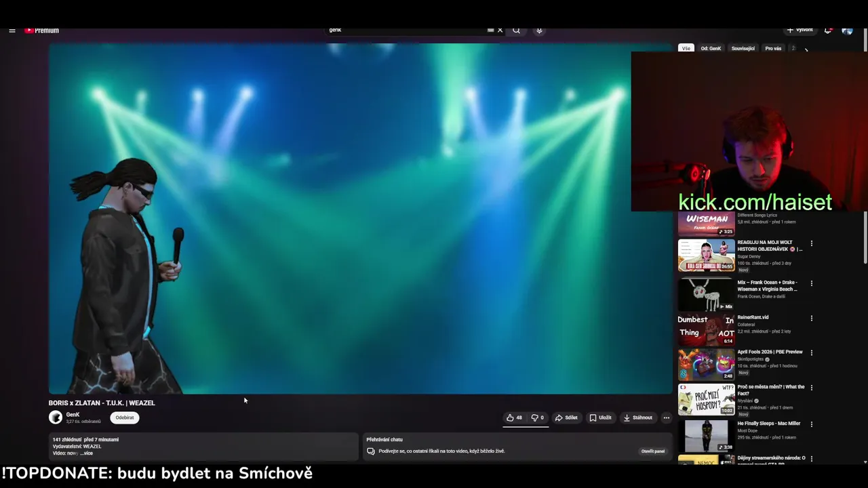The height and width of the screenshot is (488, 868).
Task: Click the Přehrávání chatu heading
Action: pyautogui.click(x=384, y=440)
